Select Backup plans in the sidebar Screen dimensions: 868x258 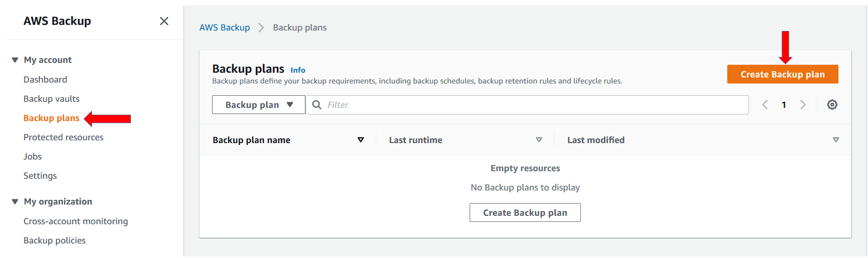[x=51, y=118]
